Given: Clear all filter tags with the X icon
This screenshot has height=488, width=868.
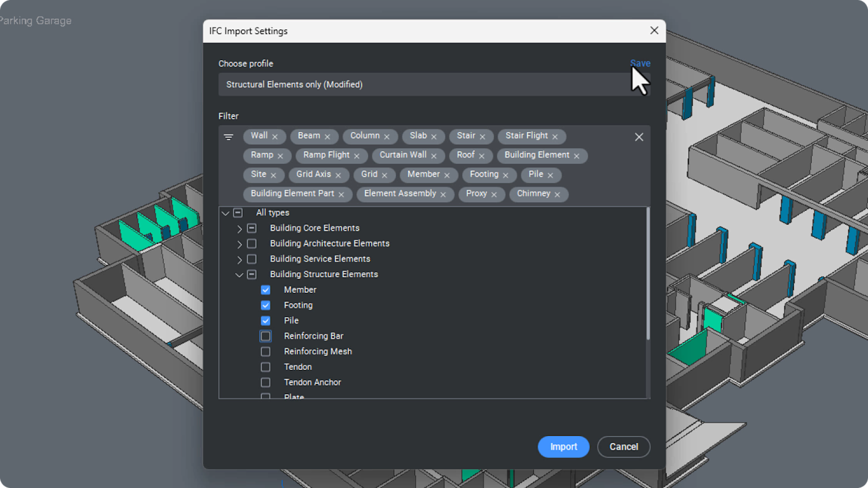Looking at the screenshot, I should [x=639, y=137].
